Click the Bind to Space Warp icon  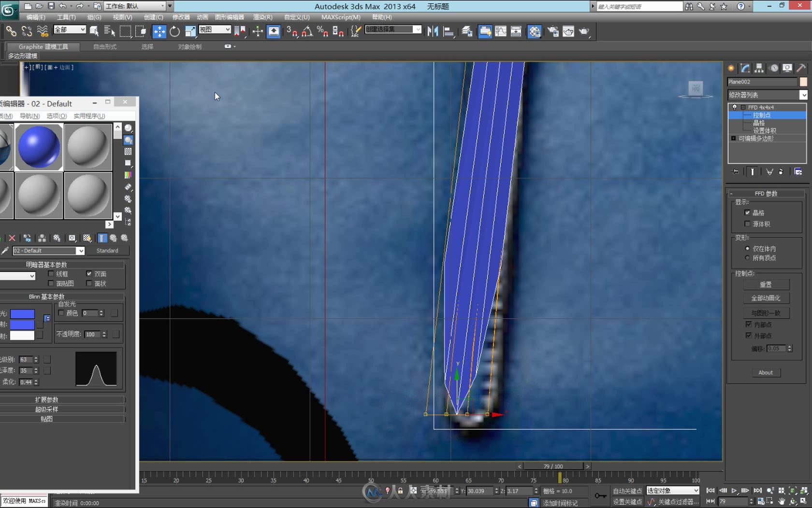pos(43,31)
